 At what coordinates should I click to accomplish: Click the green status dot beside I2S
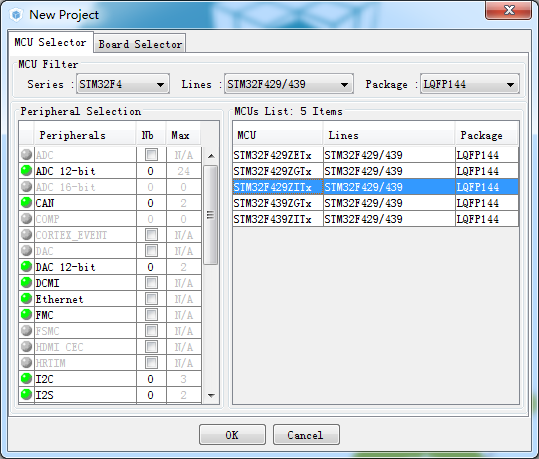click(x=26, y=394)
